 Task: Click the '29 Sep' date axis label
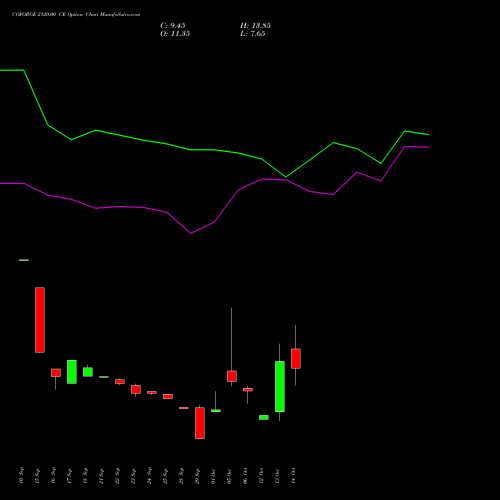pyautogui.click(x=198, y=476)
